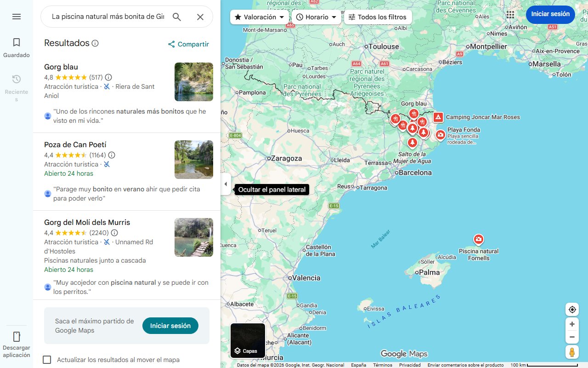Select the Pegman street view figure

coord(572,352)
